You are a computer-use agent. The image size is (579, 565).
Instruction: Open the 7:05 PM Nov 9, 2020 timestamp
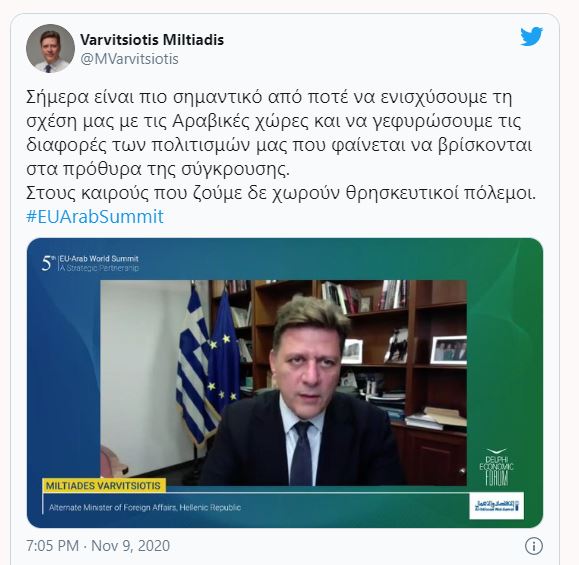pyautogui.click(x=98, y=546)
